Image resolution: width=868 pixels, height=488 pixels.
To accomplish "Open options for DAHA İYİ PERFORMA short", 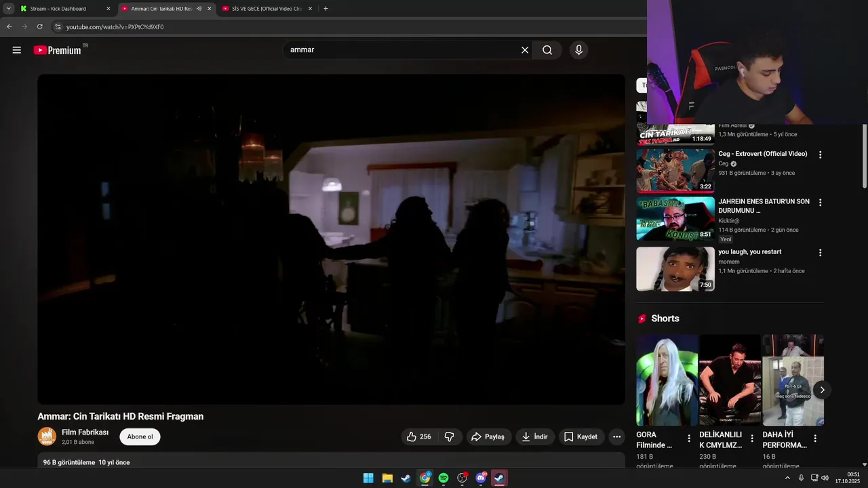I will click(x=815, y=439).
